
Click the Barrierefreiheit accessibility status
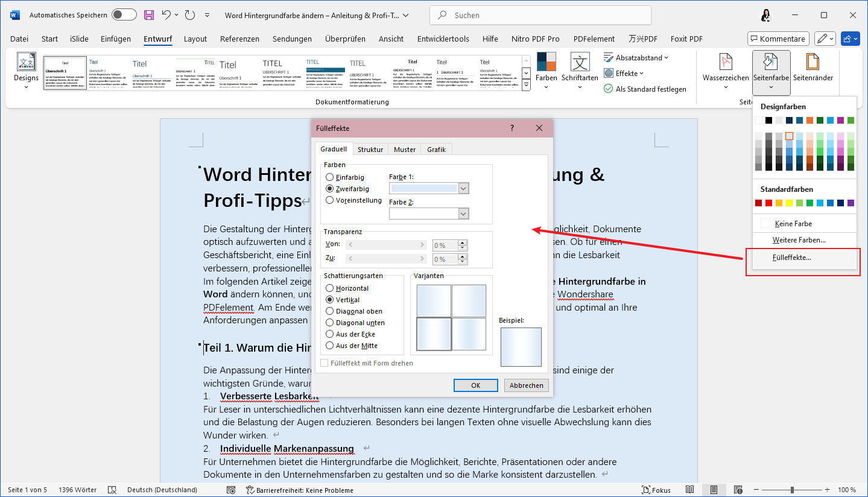click(x=300, y=490)
